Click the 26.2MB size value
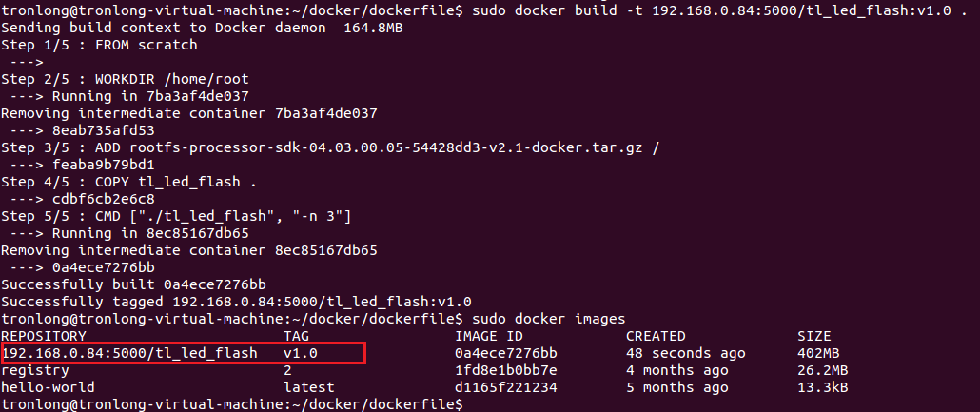This screenshot has width=980, height=412. pos(822,370)
